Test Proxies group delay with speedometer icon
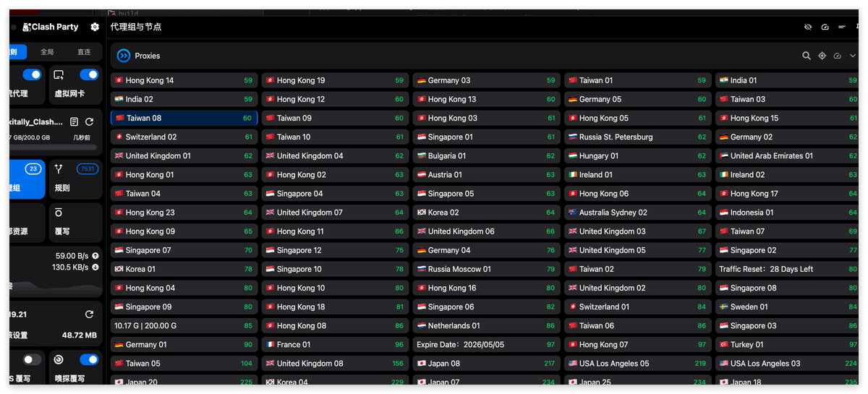This screenshot has height=394, width=868. pyautogui.click(x=838, y=56)
